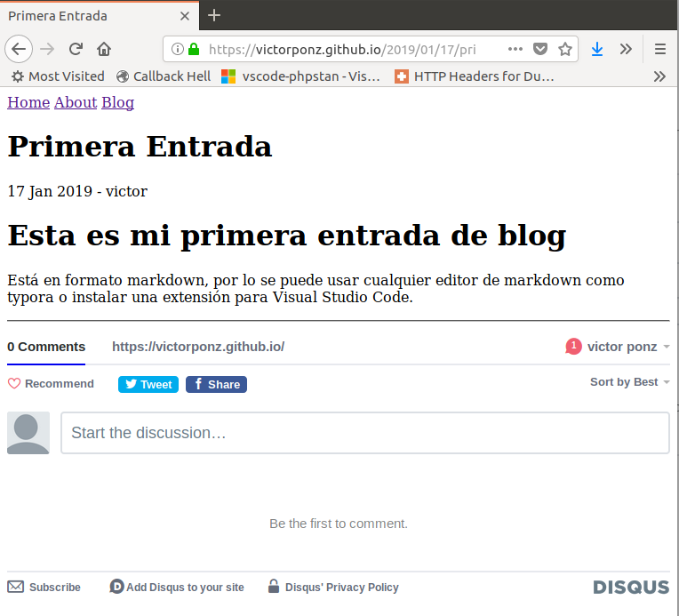The height and width of the screenshot is (616, 679).
Task: Open the victorponz.github.io Disqus link
Action: [x=198, y=347]
